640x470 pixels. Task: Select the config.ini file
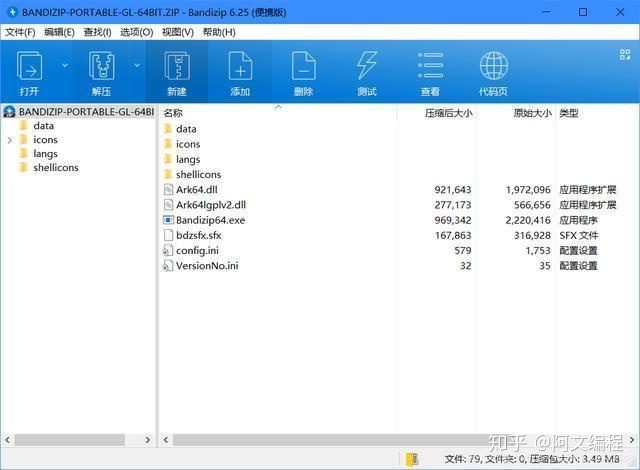click(197, 251)
